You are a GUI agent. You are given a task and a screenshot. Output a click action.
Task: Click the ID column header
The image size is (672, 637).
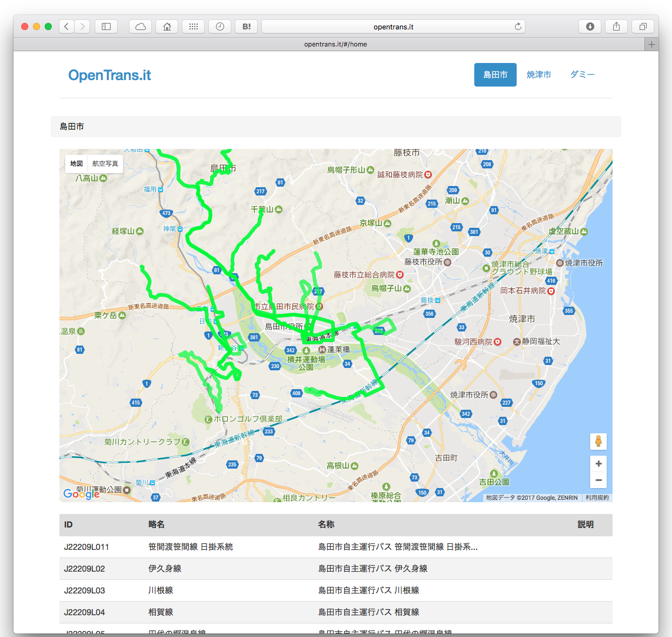point(69,525)
